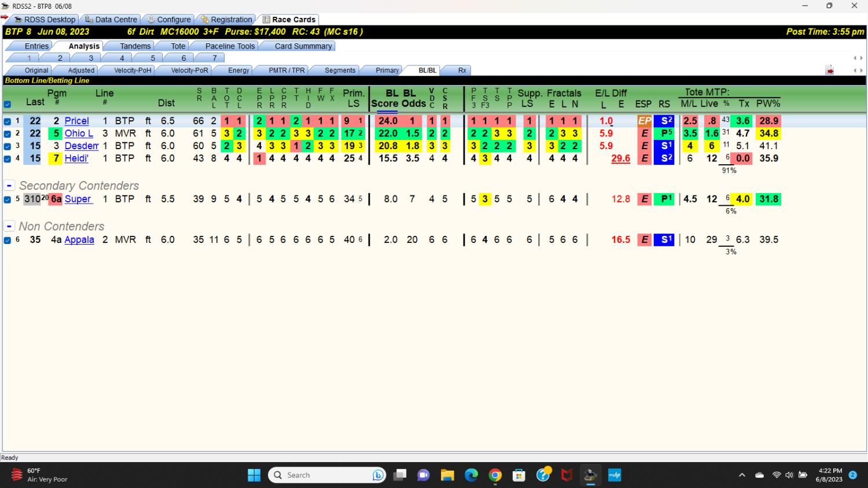Collapse the Secondary Contenders group
Viewport: 868px width, 488px height.
(9, 186)
